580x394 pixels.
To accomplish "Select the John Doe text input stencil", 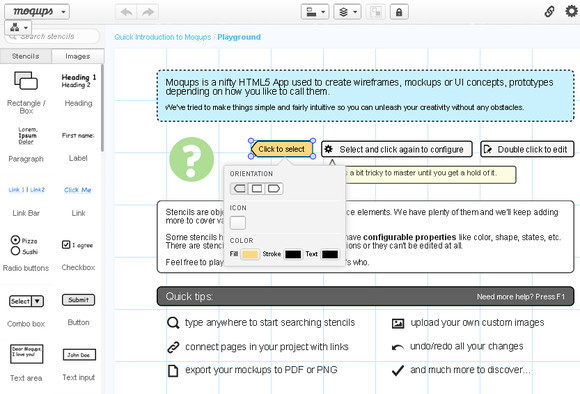I will coord(79,354).
